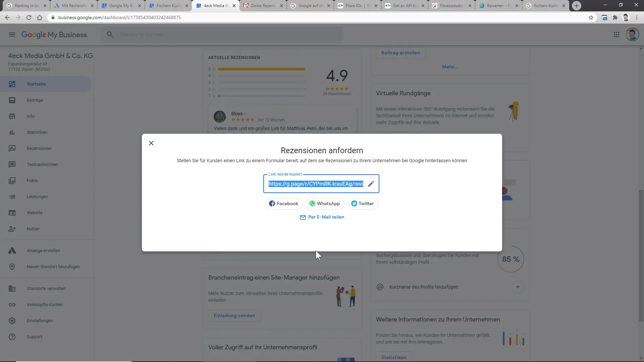Open a new browser tab
This screenshot has height=362, width=644.
(x=576, y=6)
